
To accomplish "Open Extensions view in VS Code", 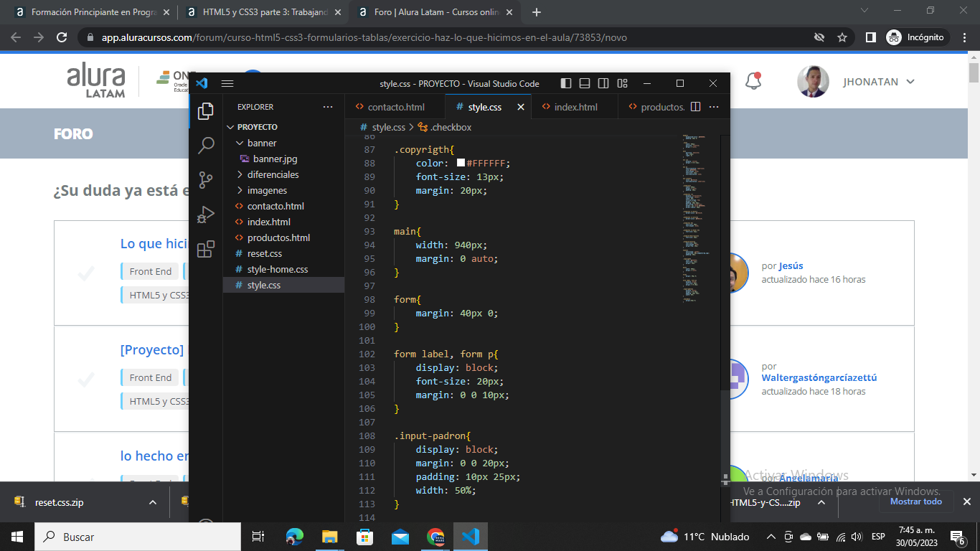I will [x=206, y=249].
